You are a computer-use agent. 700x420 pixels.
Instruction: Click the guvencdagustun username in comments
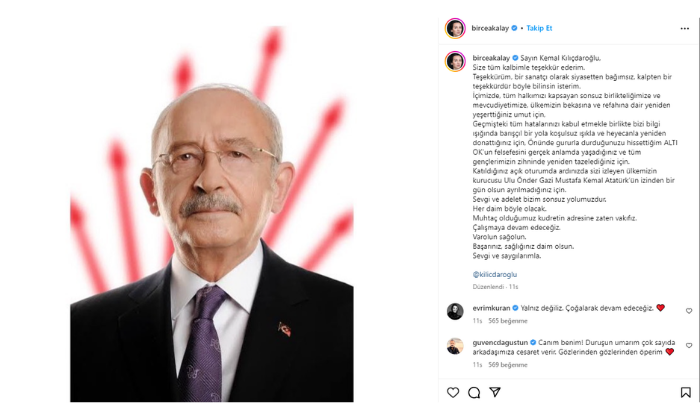500,343
